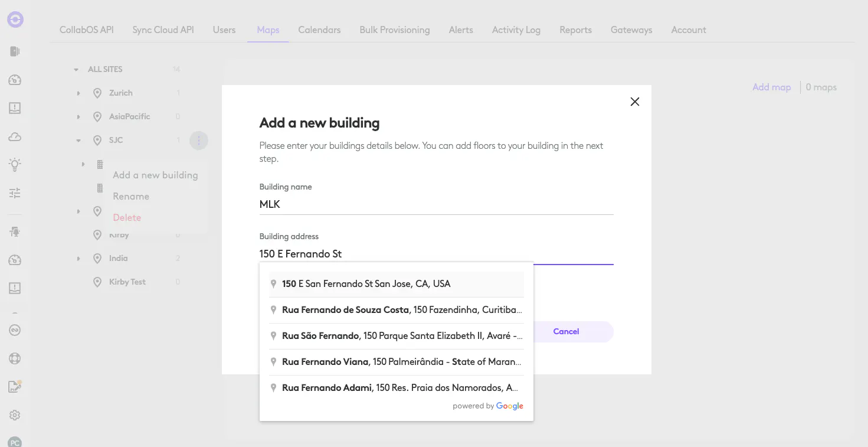The image size is (868, 447).
Task: Collapse the SJC site arrow
Action: [x=78, y=141]
